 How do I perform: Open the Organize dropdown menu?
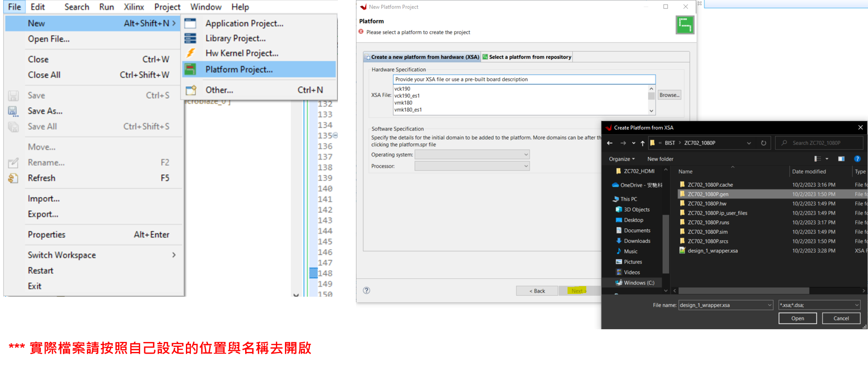click(x=621, y=159)
